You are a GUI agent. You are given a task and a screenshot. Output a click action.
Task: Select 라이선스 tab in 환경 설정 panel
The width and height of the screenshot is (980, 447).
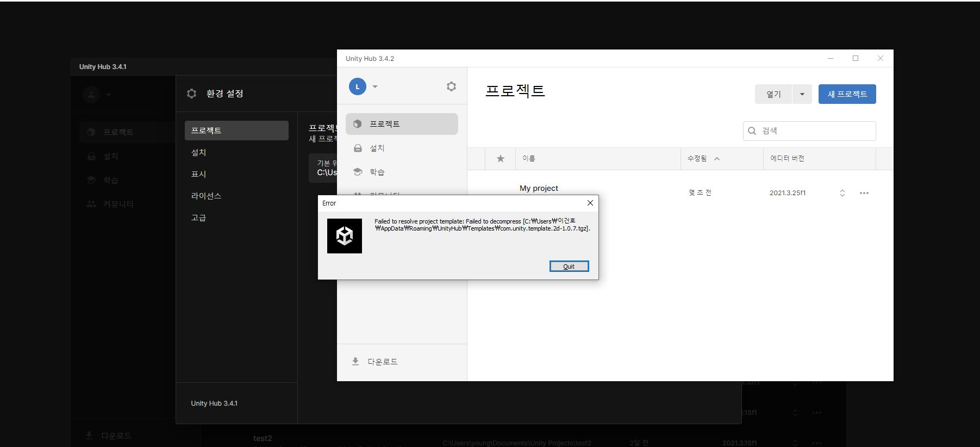[x=236, y=196]
